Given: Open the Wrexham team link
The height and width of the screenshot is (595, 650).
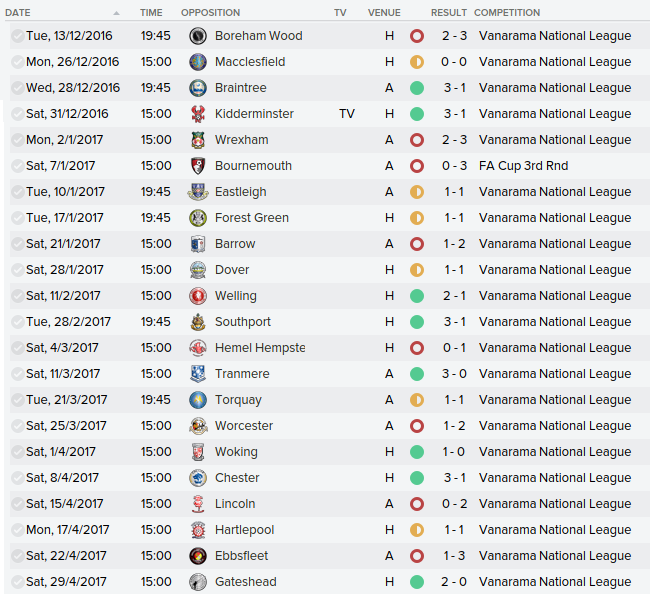Looking at the screenshot, I should point(241,140).
